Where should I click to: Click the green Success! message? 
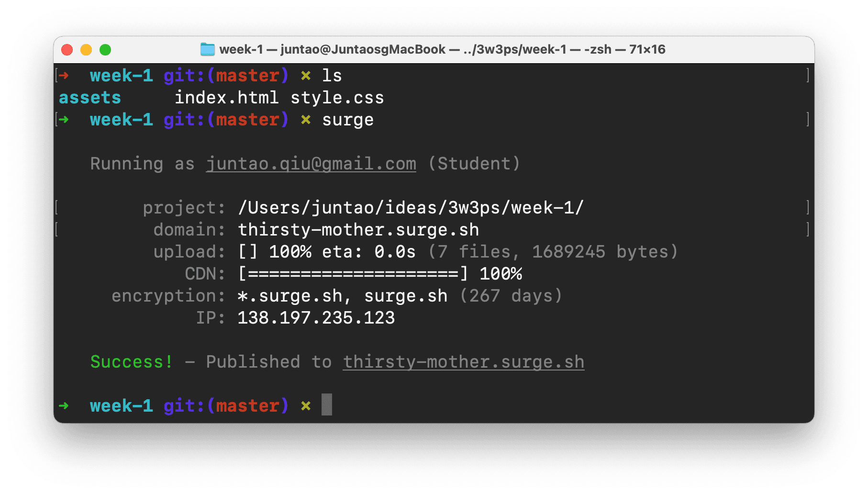[131, 362]
